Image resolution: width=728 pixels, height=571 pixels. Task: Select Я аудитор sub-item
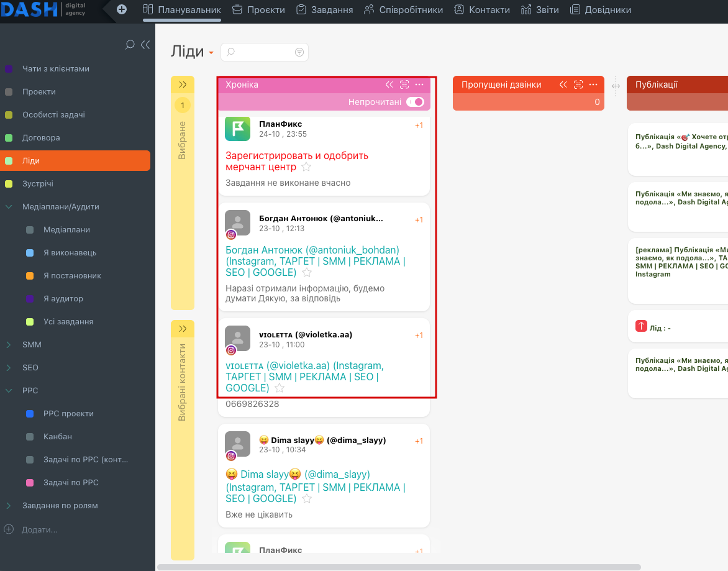coord(63,298)
